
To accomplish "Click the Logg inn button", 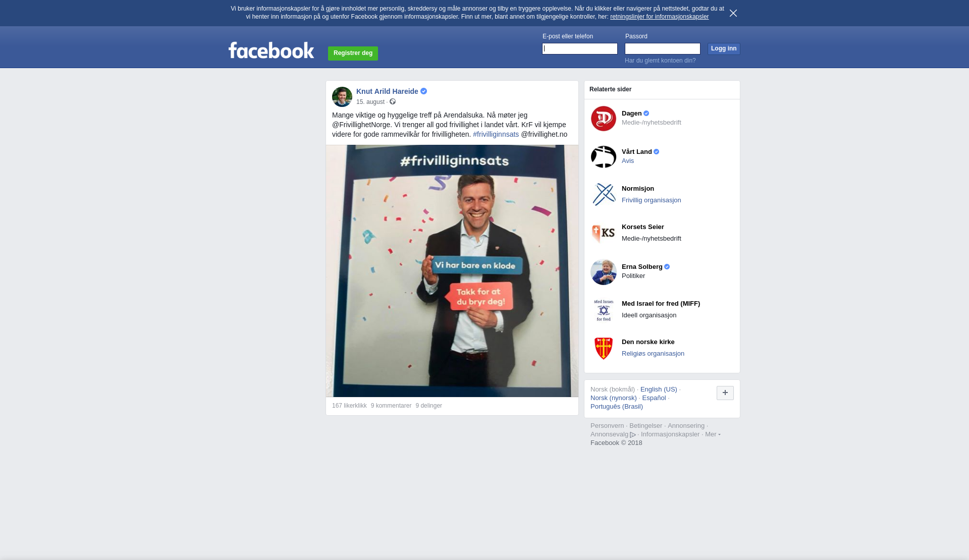I will [724, 49].
